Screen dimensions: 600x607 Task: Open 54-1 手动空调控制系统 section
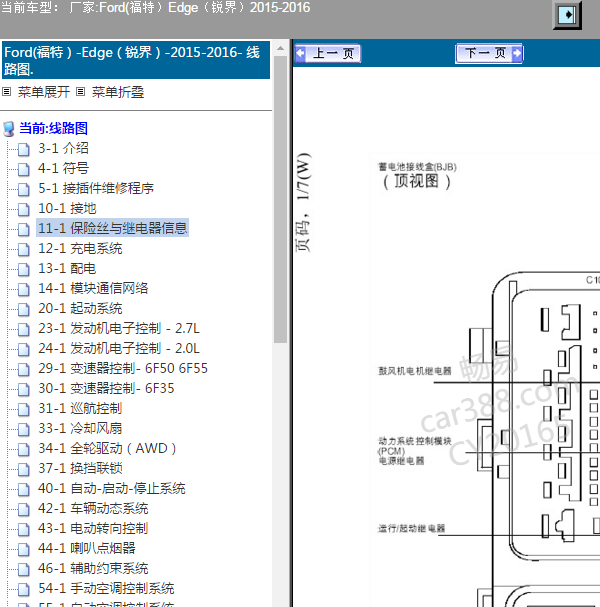coord(106,588)
